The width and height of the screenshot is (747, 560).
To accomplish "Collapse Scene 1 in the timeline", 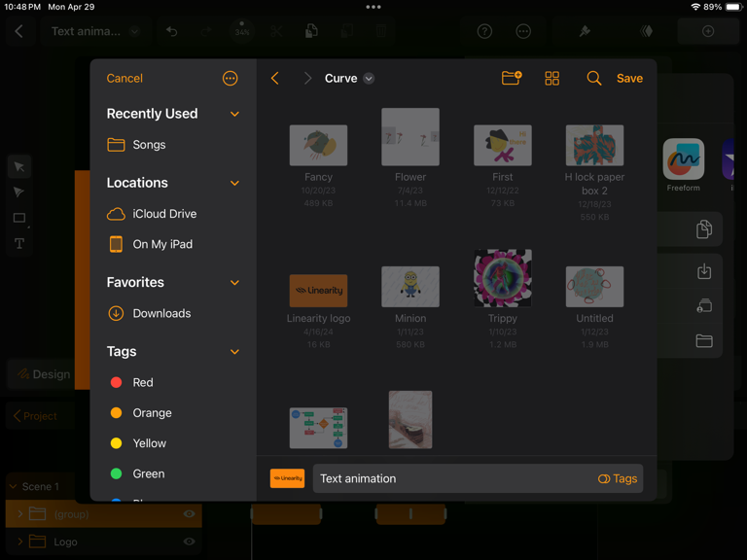I will 13,486.
